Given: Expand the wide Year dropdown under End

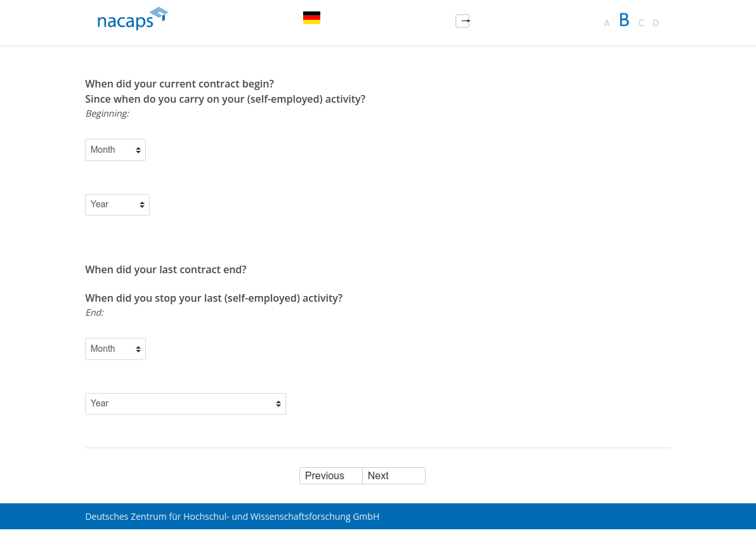Looking at the screenshot, I should tap(185, 404).
